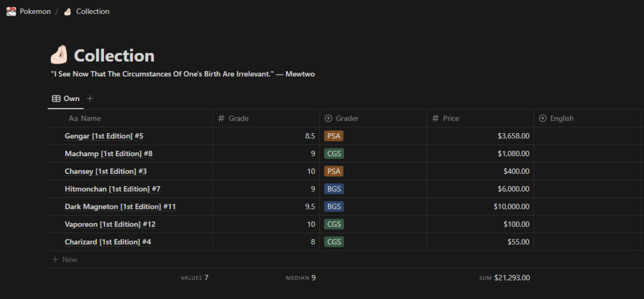Open Hitmonchan [1st Edition] #7 row

113,189
